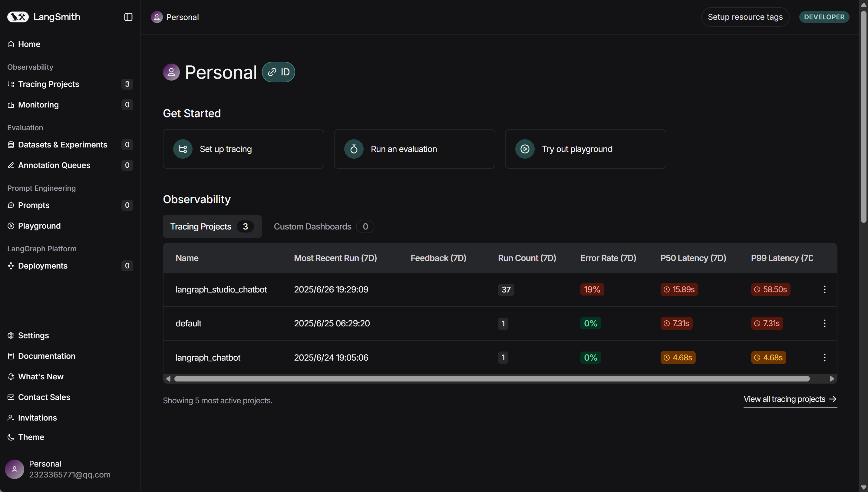Copy workspace ID via the ID button

pyautogui.click(x=279, y=72)
